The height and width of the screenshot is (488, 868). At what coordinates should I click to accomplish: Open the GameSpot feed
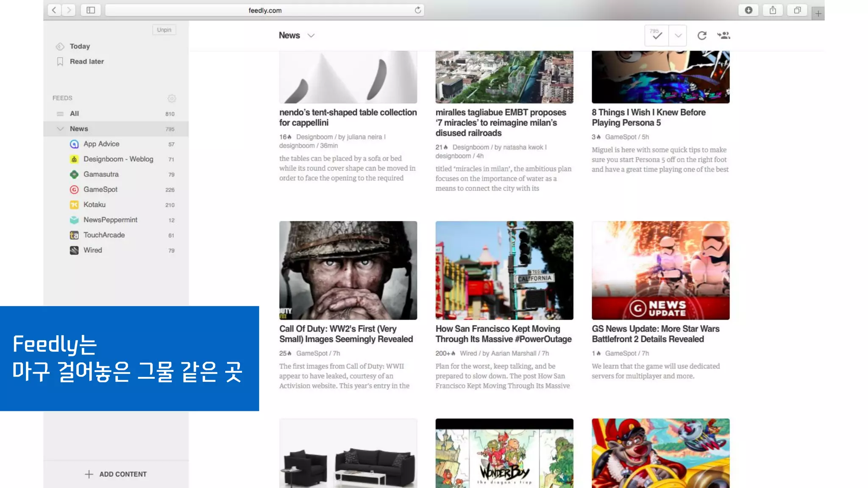pos(116,190)
